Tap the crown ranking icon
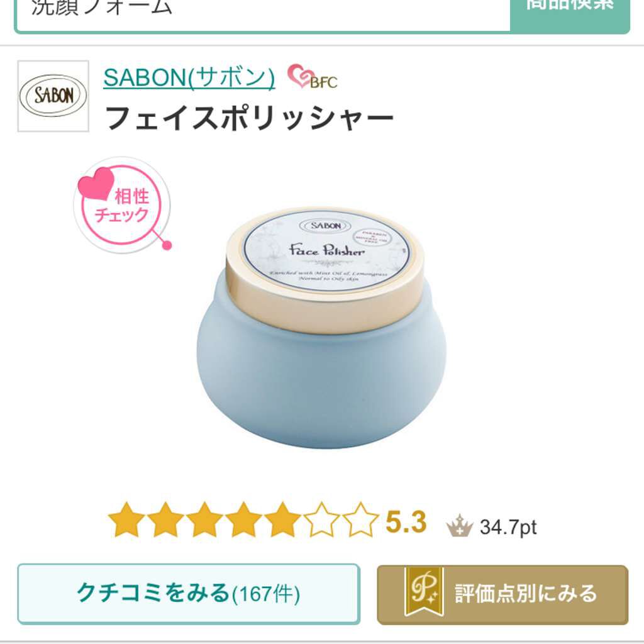Image resolution: width=644 pixels, height=644 pixels. point(460,525)
